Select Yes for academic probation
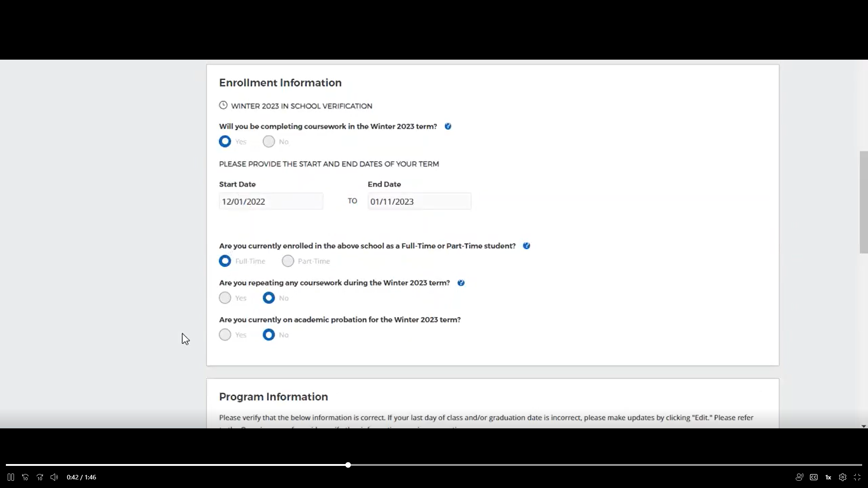This screenshot has height=488, width=868. pos(225,335)
